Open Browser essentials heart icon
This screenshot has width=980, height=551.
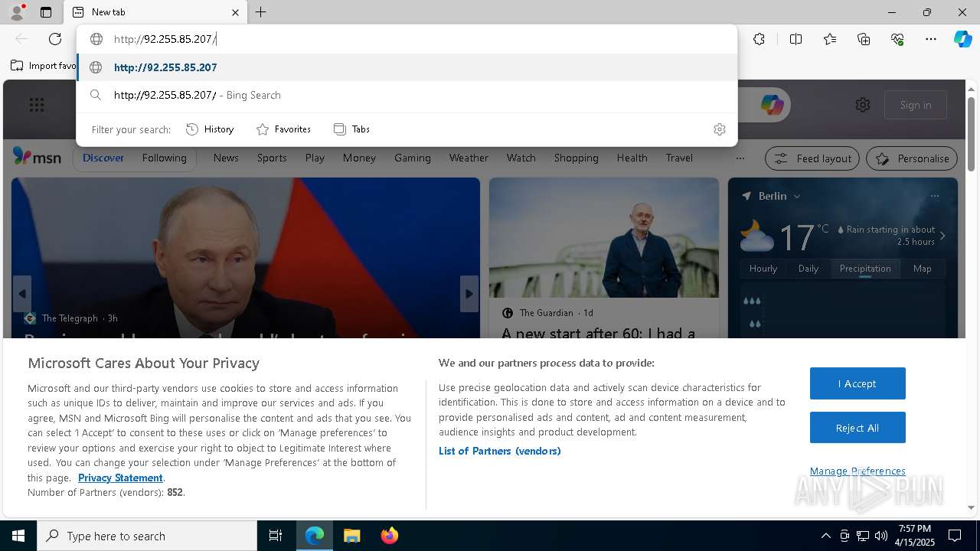[897, 39]
